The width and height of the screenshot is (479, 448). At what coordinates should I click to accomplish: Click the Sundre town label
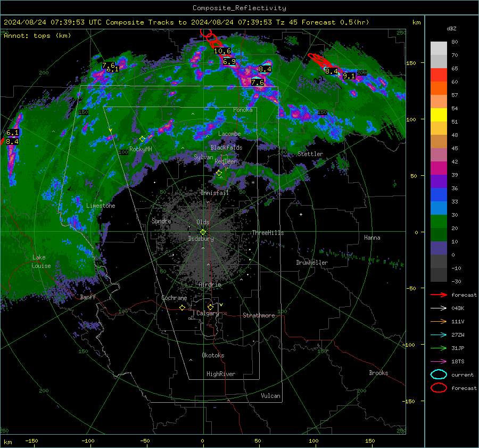161,221
